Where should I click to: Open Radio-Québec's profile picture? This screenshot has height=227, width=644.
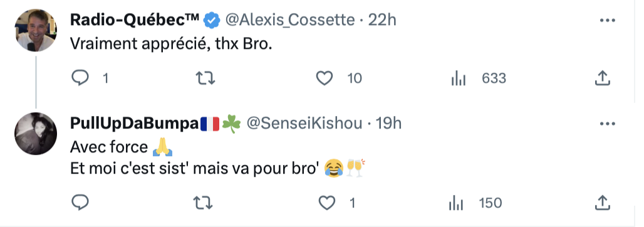pyautogui.click(x=36, y=30)
